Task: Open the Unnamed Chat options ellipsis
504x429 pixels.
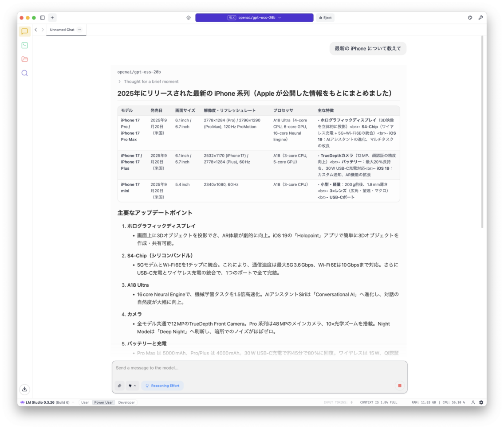Action: 79,30
